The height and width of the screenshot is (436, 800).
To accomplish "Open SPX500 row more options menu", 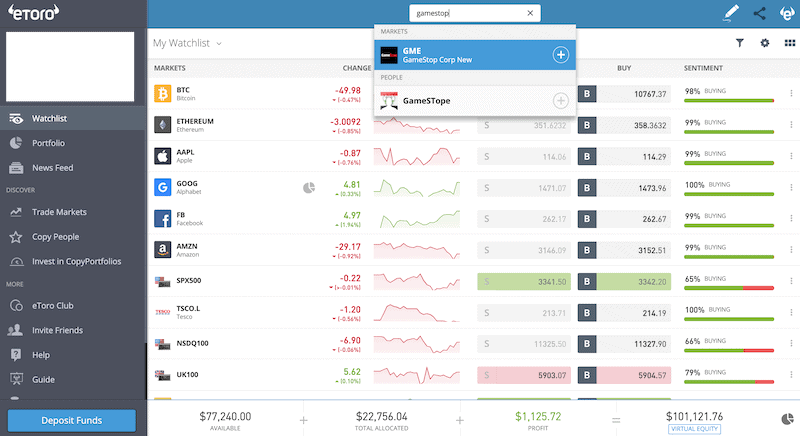I will [791, 281].
